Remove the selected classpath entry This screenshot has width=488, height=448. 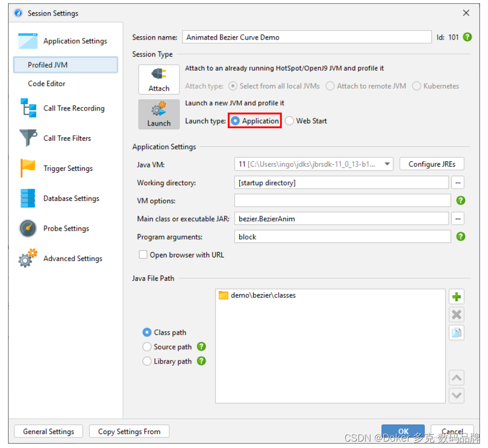(456, 315)
